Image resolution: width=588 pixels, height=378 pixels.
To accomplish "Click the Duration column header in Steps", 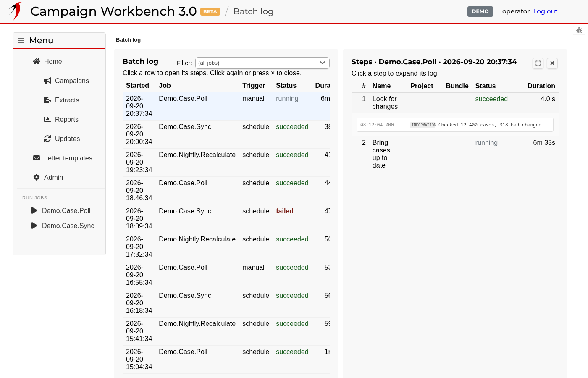I will coord(541,86).
